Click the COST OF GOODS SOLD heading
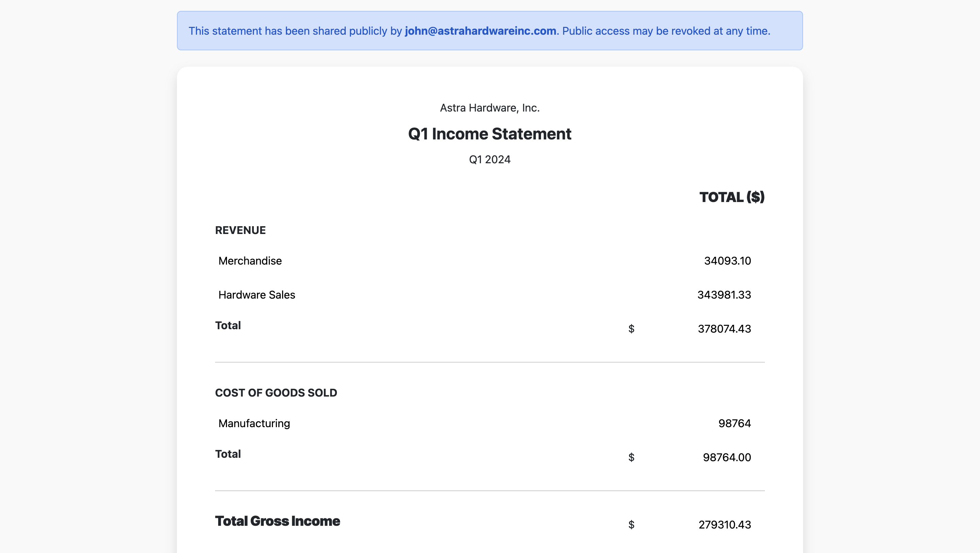 click(276, 392)
